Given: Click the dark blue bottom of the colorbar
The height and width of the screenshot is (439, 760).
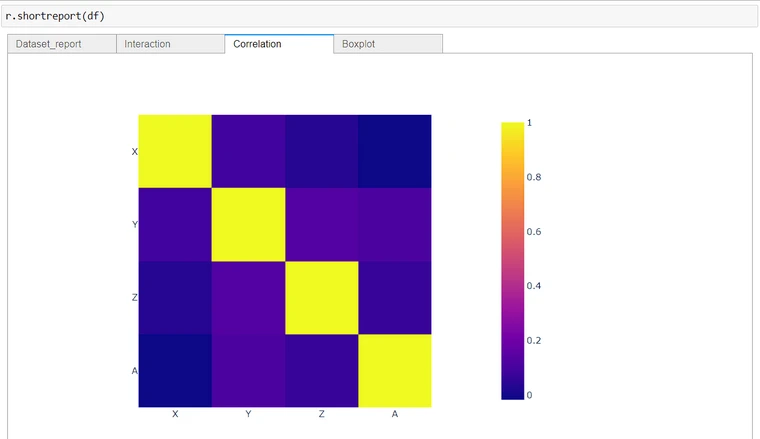Looking at the screenshot, I should [512, 394].
